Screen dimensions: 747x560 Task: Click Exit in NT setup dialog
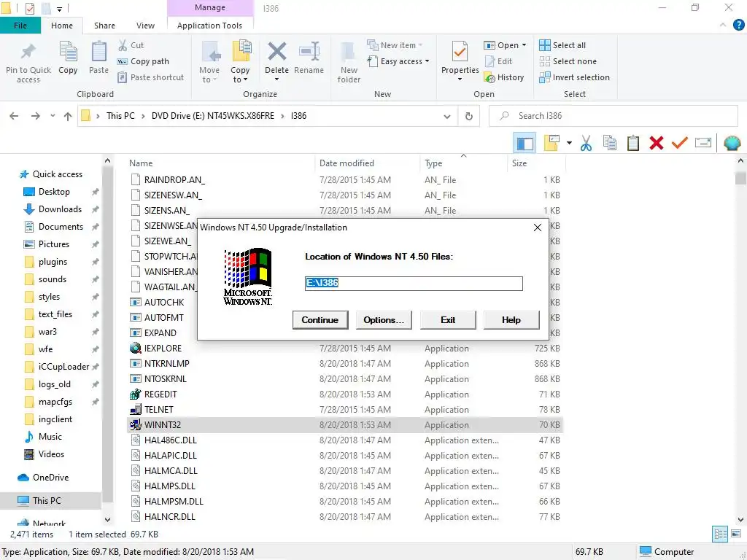pos(448,320)
